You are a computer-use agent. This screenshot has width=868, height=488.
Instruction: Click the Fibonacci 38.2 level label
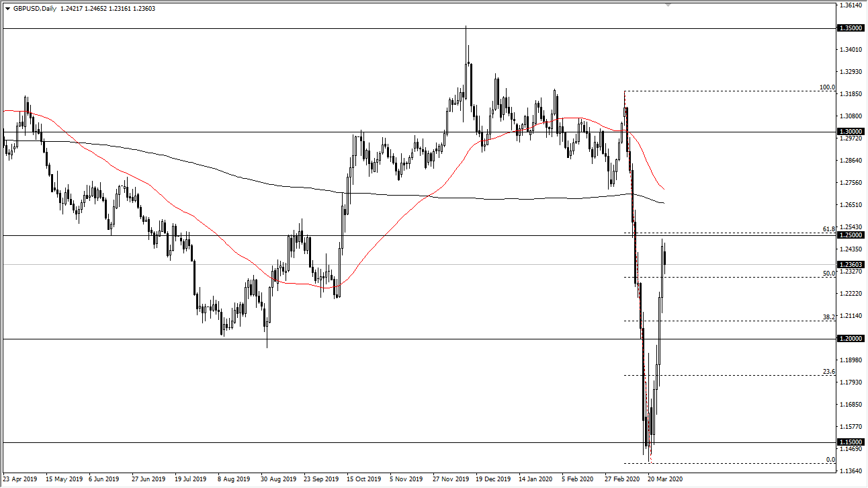click(x=828, y=317)
